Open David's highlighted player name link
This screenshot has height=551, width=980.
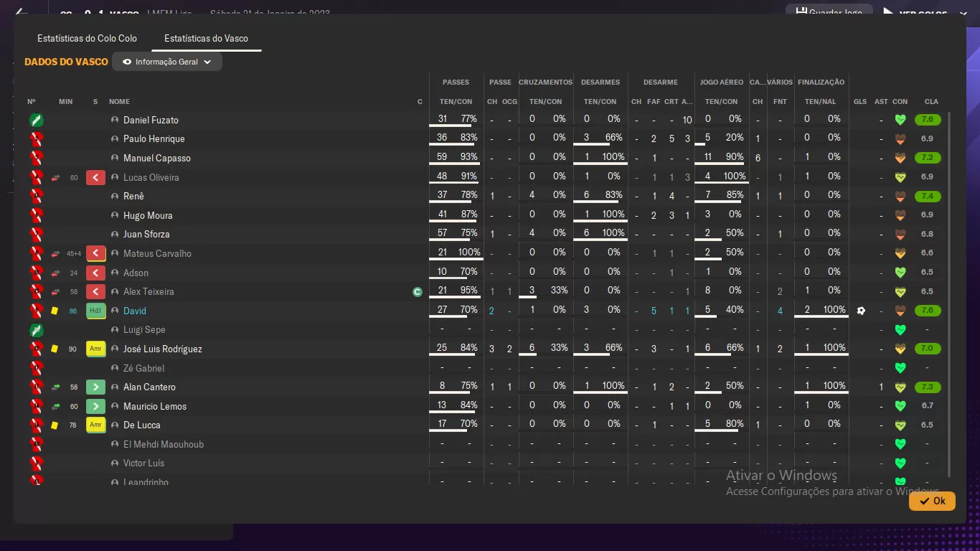click(x=134, y=311)
